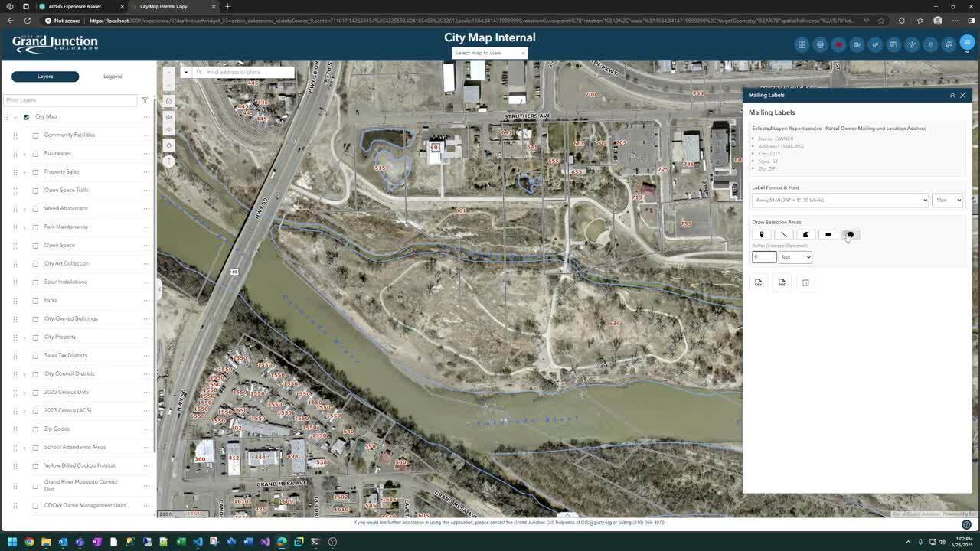980x551 pixels.
Task: Open the Avery 5160 label format dropdown
Action: click(840, 201)
